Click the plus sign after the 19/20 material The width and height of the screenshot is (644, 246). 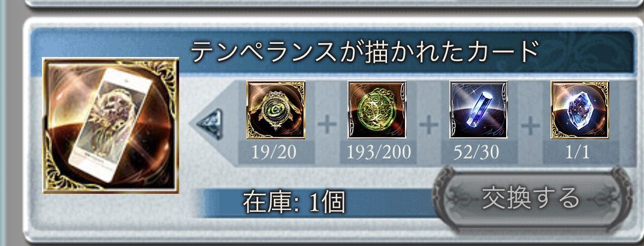[326, 124]
